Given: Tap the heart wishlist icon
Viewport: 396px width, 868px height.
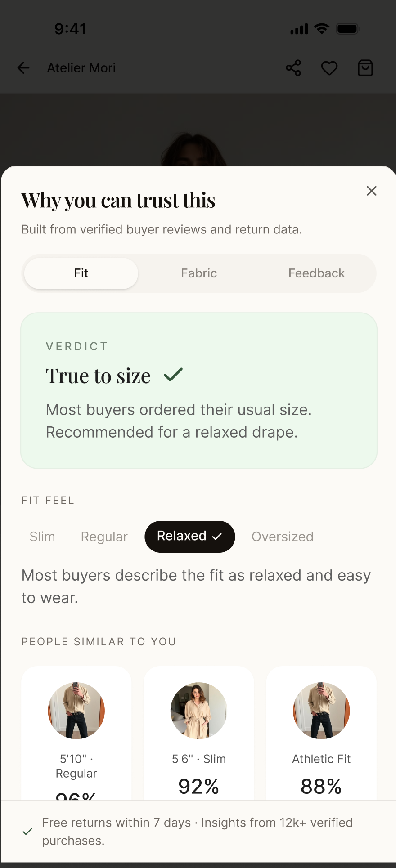Looking at the screenshot, I should click(x=329, y=68).
